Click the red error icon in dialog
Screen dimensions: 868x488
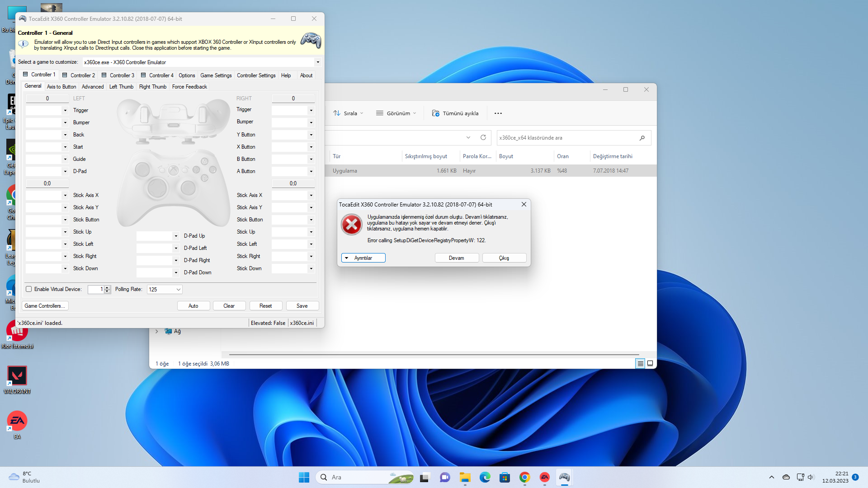pyautogui.click(x=351, y=225)
